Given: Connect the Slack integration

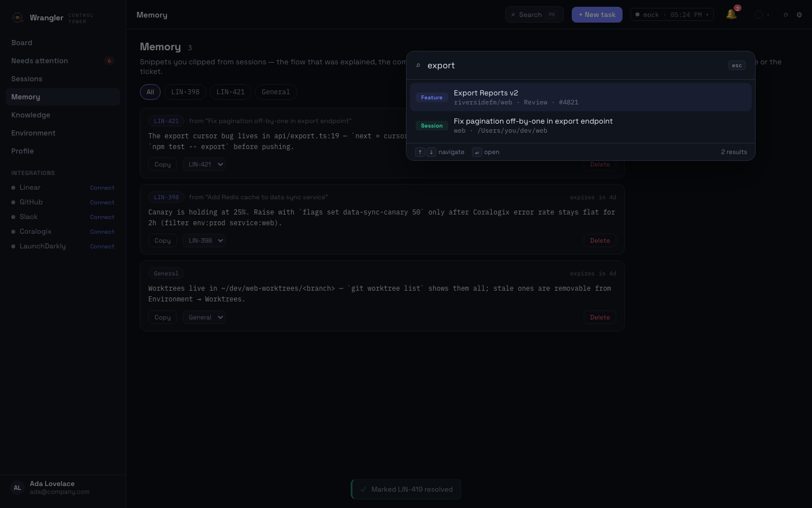Looking at the screenshot, I should click(x=102, y=217).
